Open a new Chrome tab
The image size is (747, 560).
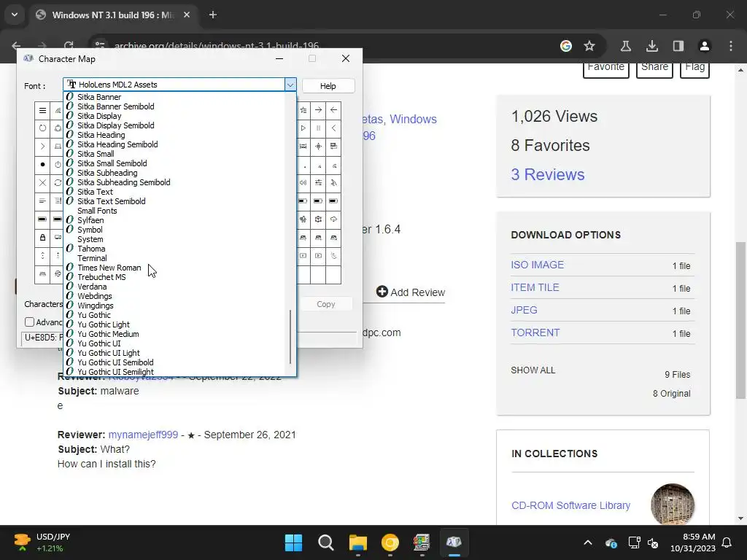(x=213, y=15)
